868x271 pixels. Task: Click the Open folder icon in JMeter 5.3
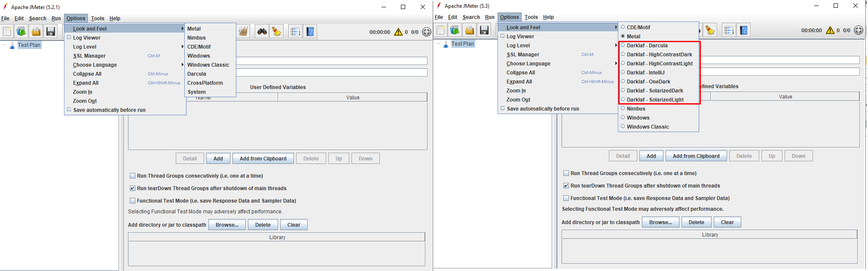coord(470,30)
